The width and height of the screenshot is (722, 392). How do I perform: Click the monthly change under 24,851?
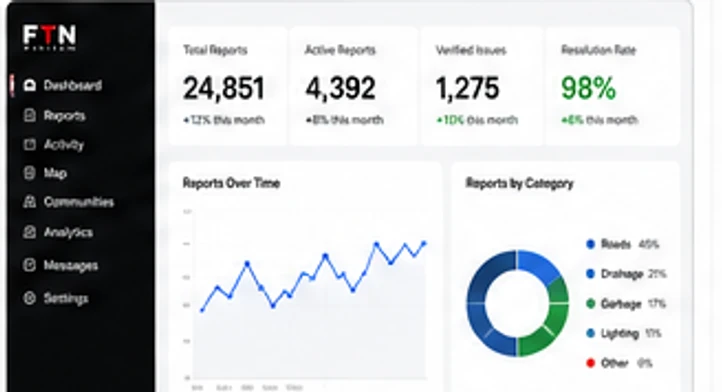point(224,120)
